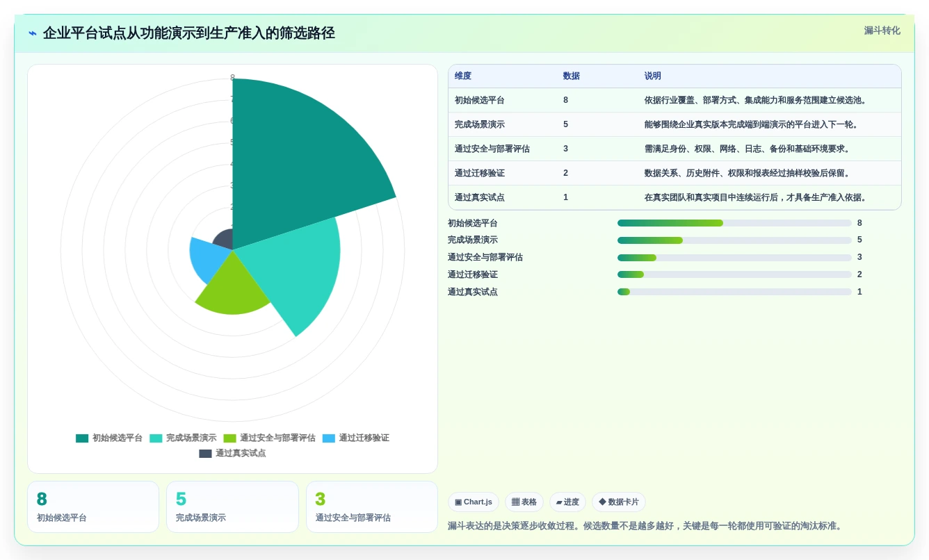Toggle the 通过迁移验证 legend color box
929x560 pixels.
click(x=329, y=438)
